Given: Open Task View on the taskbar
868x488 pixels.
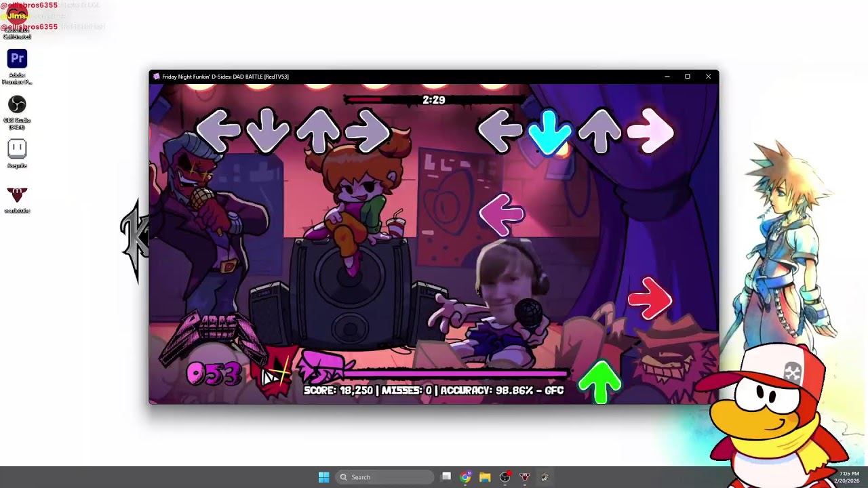Looking at the screenshot, I should tap(446, 477).
